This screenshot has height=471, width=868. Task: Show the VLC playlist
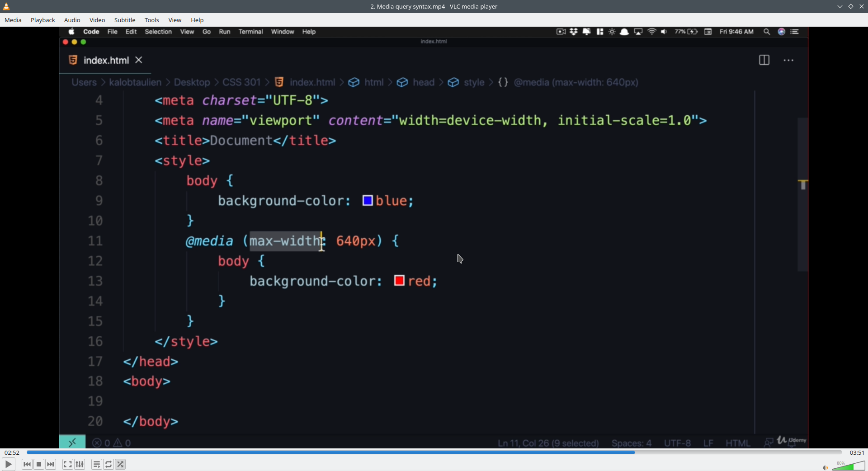coord(97,464)
